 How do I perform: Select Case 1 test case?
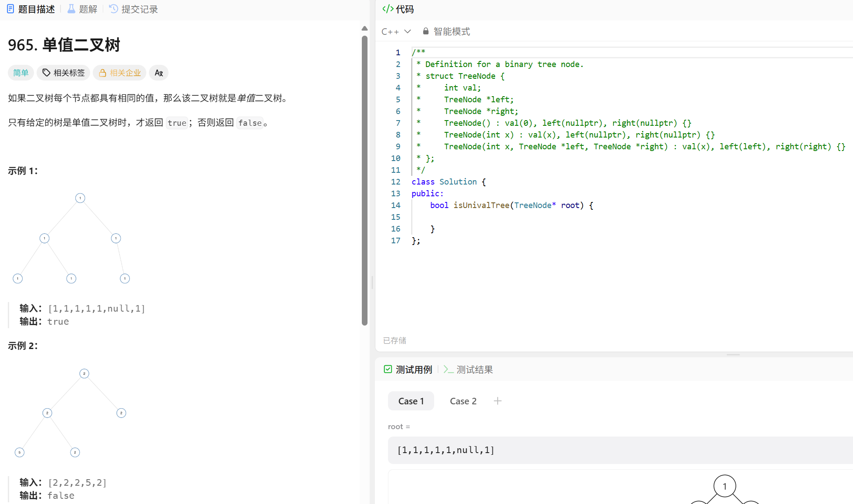point(411,401)
